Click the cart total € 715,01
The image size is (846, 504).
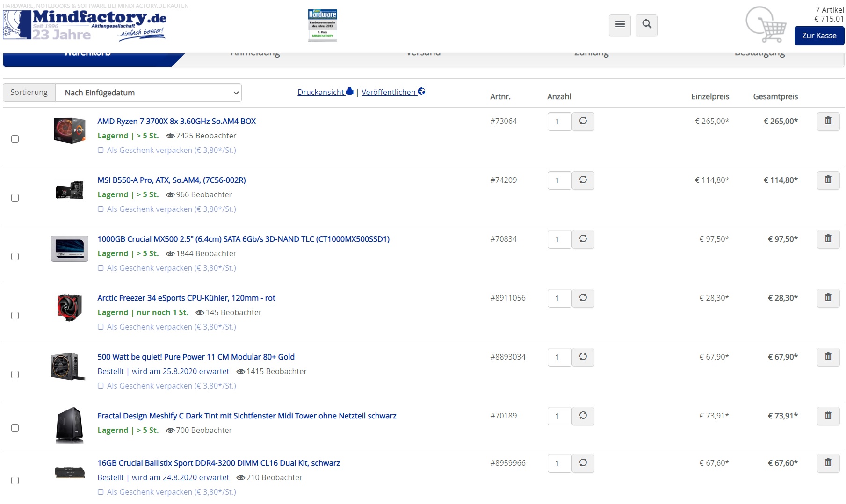pyautogui.click(x=829, y=19)
